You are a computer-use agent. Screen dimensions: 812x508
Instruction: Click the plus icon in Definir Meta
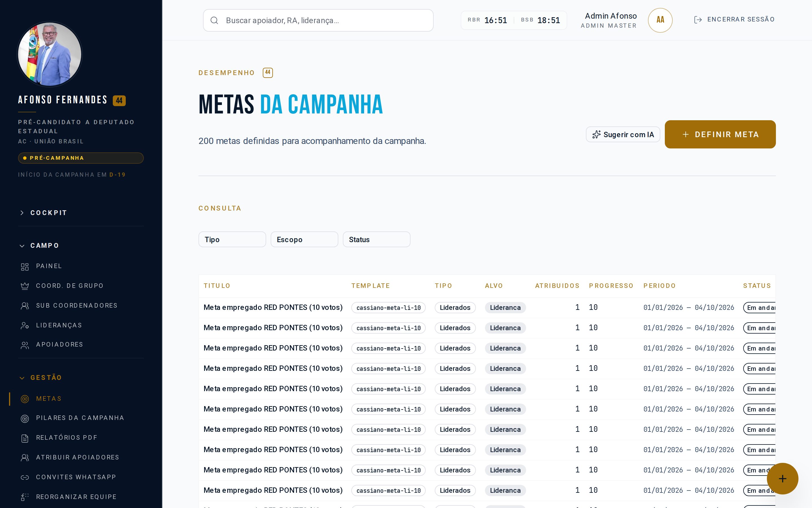pos(685,134)
